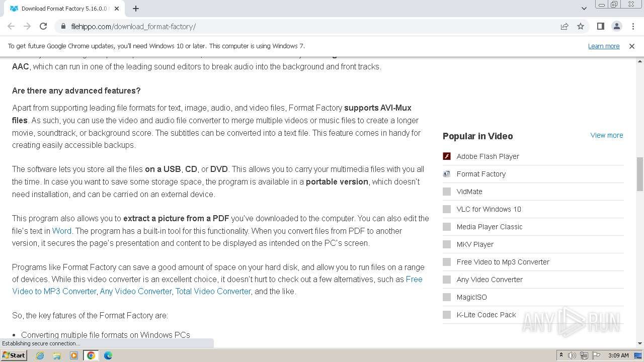Open the site information lock icon
This screenshot has height=362, width=644.
pos(63,27)
